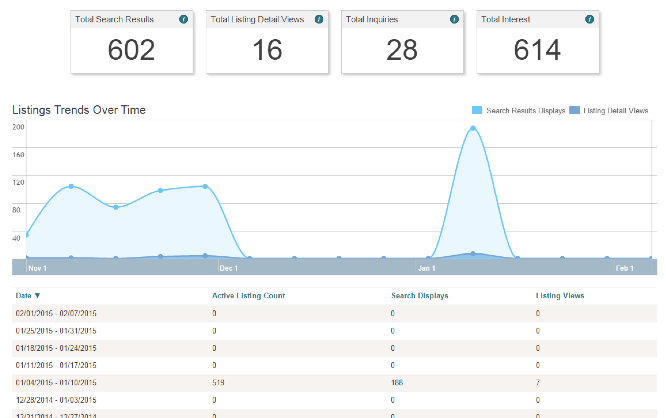Toggle Listing Detail Views legend swatch

coord(574,110)
